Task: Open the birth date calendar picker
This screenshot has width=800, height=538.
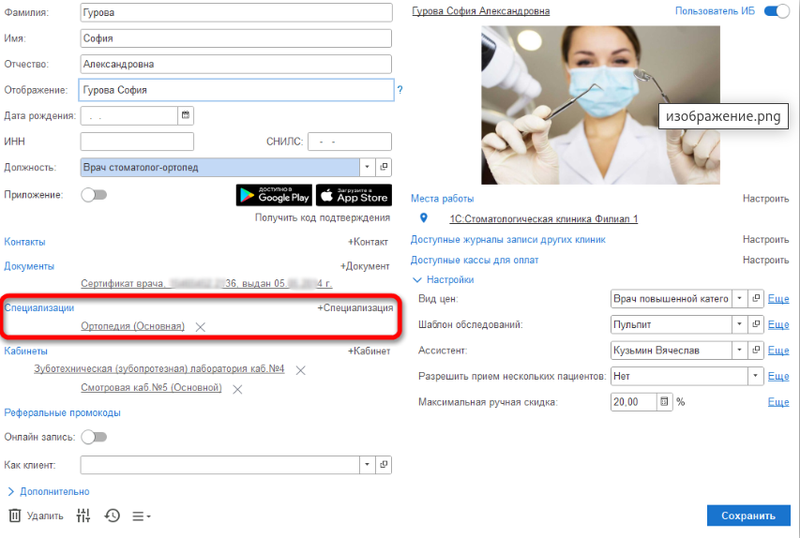Action: coord(185,115)
